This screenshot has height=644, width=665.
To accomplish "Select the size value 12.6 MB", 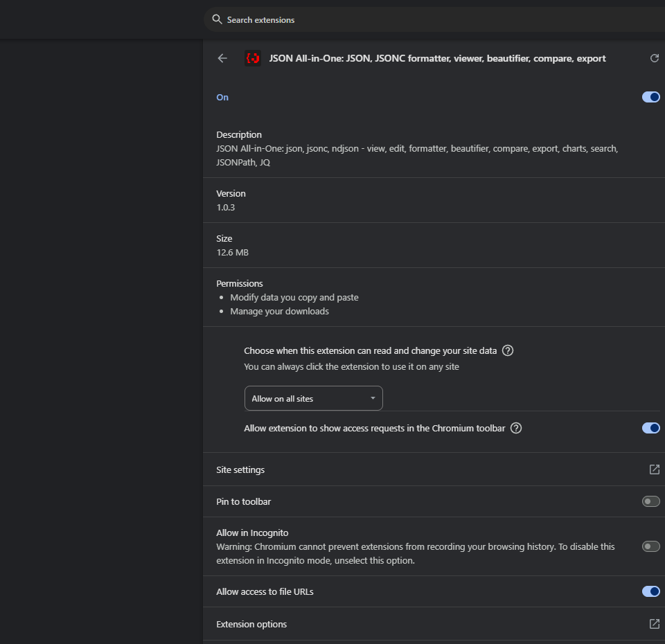I will [233, 252].
